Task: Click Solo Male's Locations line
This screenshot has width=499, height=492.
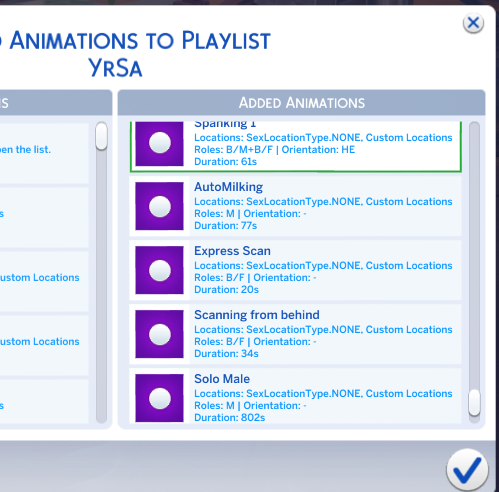Action: pyautogui.click(x=323, y=394)
